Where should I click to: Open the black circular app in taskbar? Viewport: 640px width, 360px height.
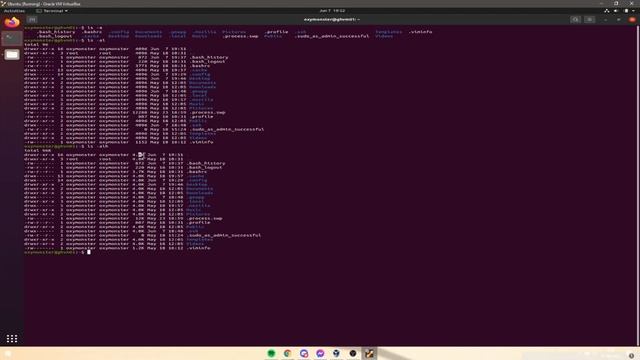[353, 353]
